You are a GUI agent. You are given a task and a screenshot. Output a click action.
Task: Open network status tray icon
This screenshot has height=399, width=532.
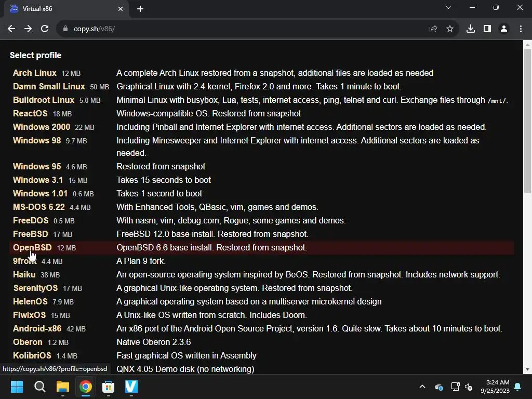pos(455,387)
